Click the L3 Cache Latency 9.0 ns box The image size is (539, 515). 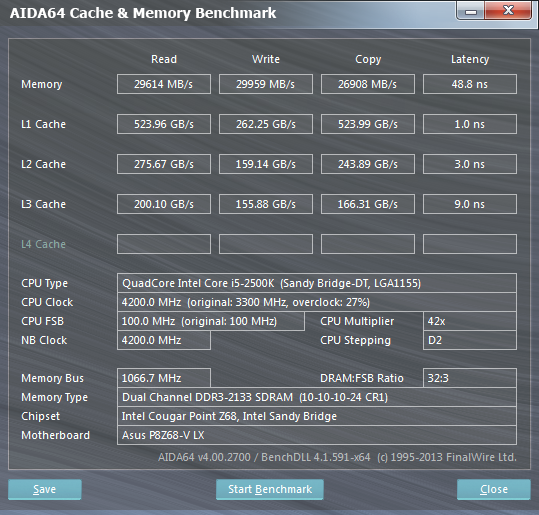coord(470,204)
